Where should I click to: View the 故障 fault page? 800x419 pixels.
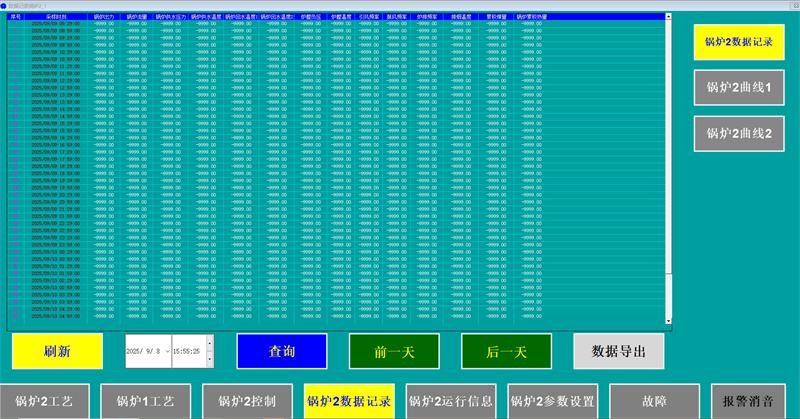coord(654,402)
